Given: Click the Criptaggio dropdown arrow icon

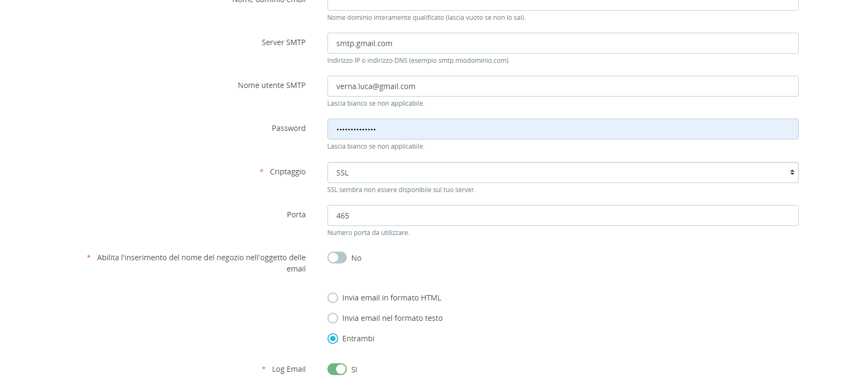Looking at the screenshot, I should tap(792, 173).
